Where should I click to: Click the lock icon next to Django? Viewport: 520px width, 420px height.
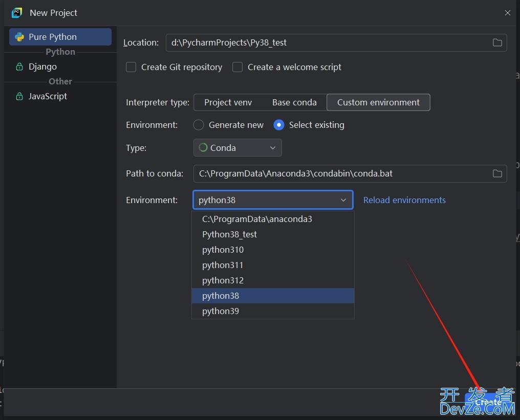19,67
